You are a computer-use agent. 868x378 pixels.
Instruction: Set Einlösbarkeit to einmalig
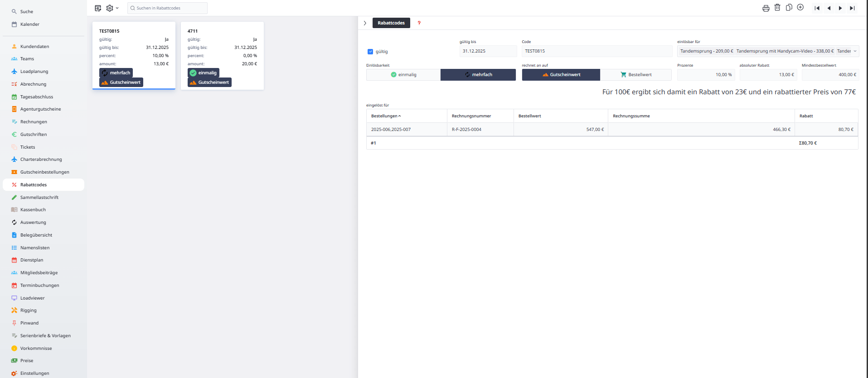[x=403, y=75]
